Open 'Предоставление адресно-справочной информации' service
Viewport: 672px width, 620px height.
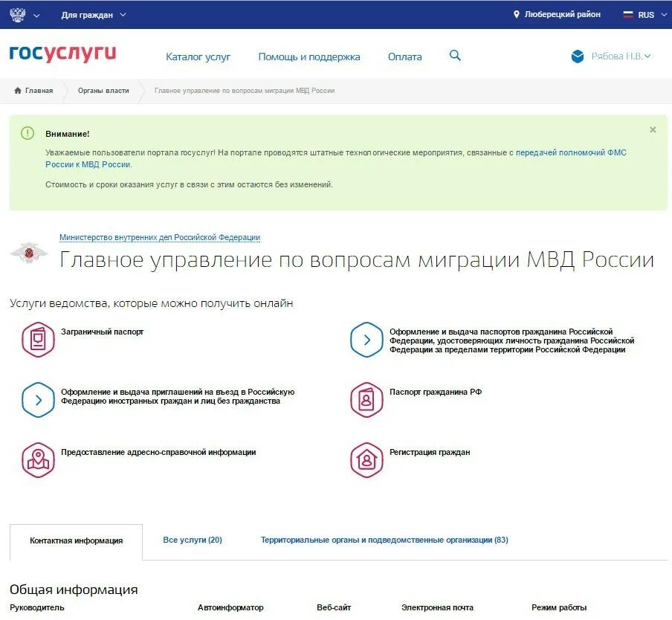click(x=158, y=452)
